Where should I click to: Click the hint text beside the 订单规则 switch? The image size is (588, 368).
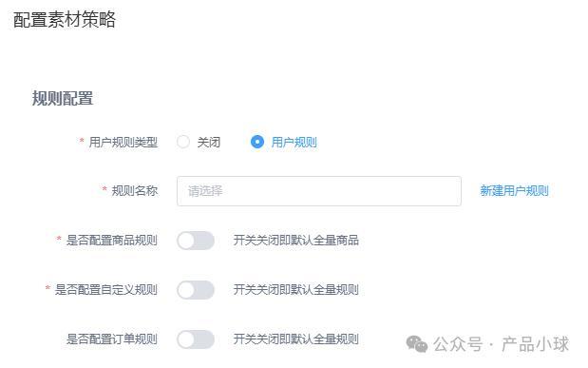point(295,339)
